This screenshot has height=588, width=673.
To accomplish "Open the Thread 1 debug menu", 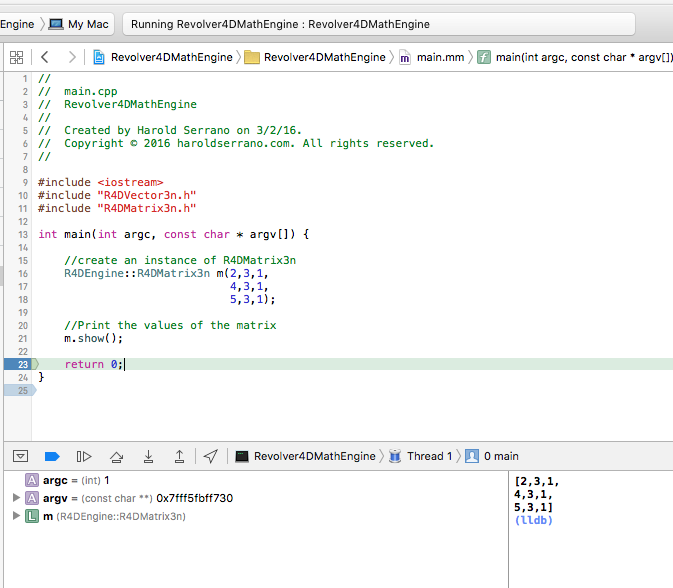I will point(429,456).
